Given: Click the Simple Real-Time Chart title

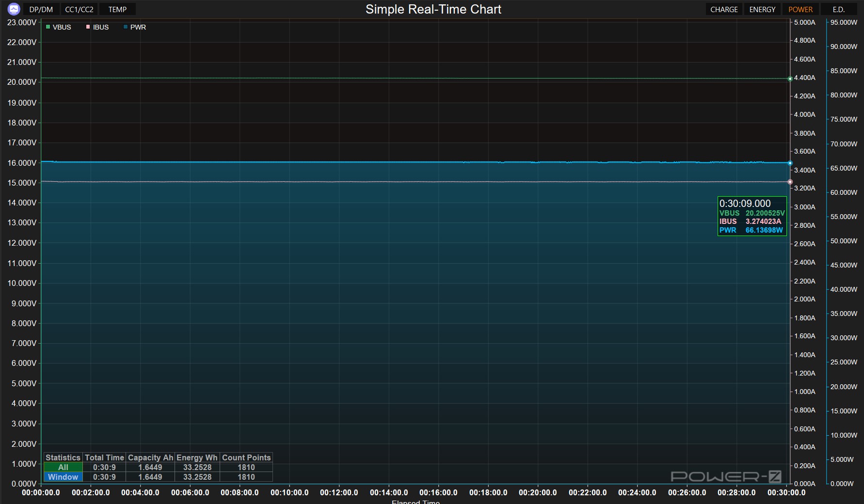Looking at the screenshot, I should coord(433,9).
